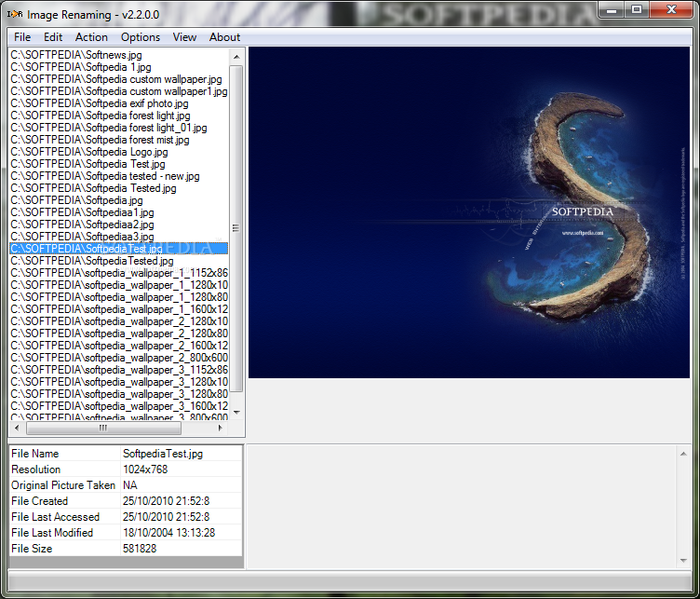This screenshot has width=700, height=599.
Task: Select Softpedia custom wallpaper1.jpg entry
Action: (119, 91)
